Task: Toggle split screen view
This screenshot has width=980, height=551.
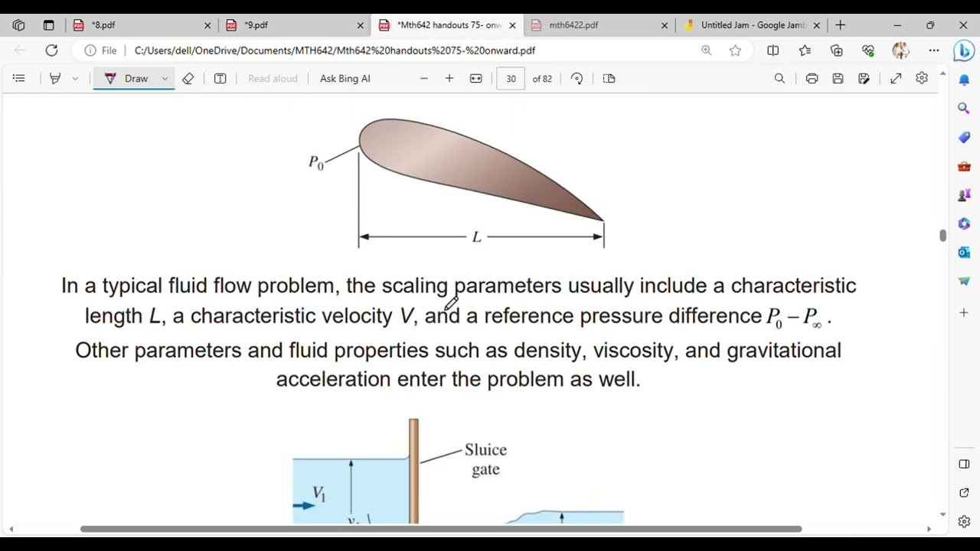Action: point(773,51)
